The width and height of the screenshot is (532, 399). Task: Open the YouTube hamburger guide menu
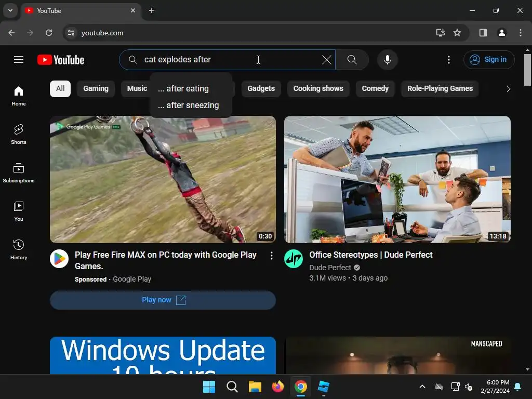pyautogui.click(x=19, y=60)
